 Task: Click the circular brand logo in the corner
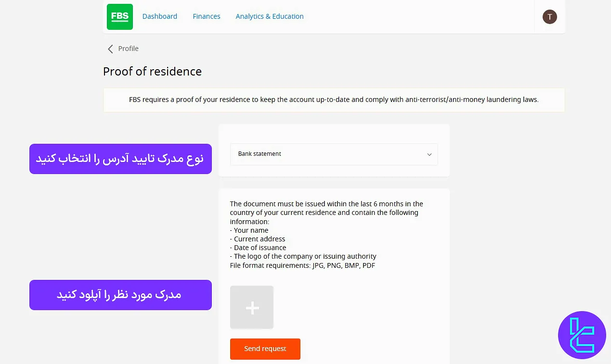[582, 335]
